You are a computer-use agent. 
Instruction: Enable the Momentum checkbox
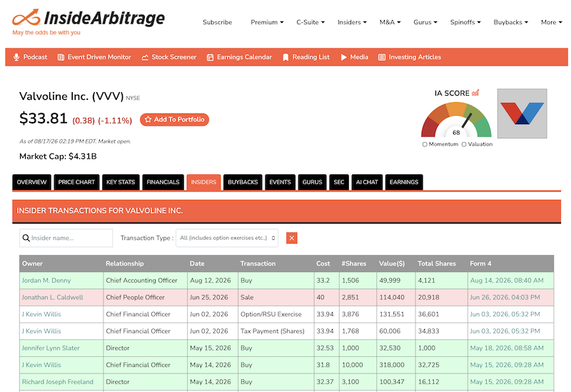point(425,144)
